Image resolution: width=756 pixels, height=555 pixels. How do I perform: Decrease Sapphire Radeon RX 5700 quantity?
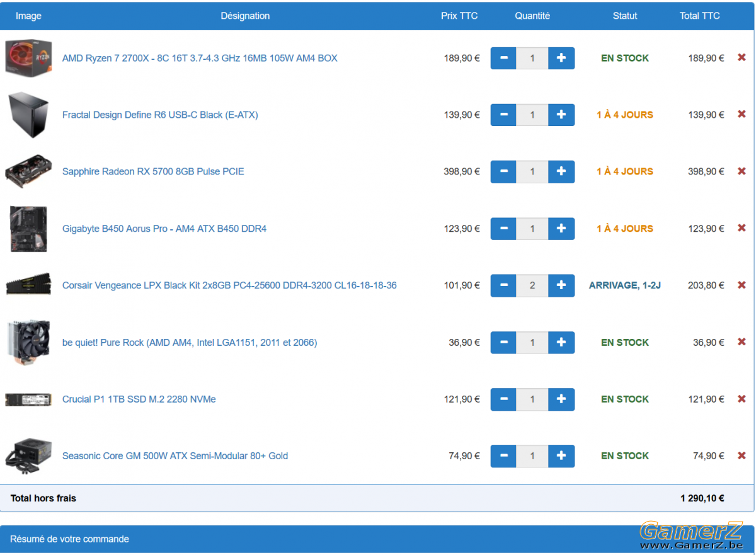(503, 171)
